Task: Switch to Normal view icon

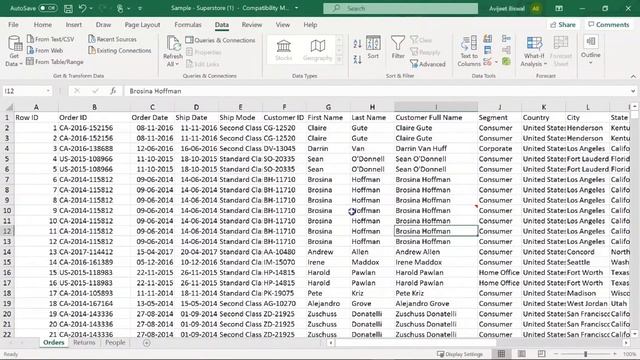Action: tap(501, 354)
